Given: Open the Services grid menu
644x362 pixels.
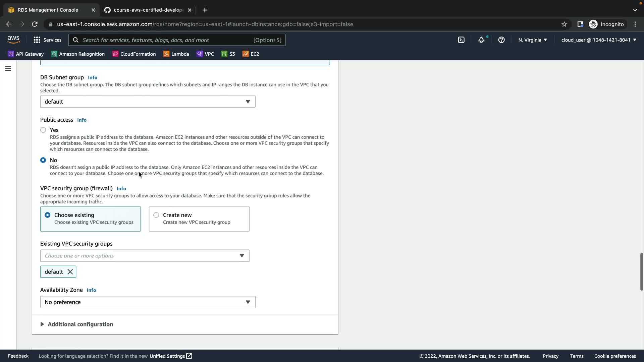Looking at the screenshot, I should pos(47,40).
